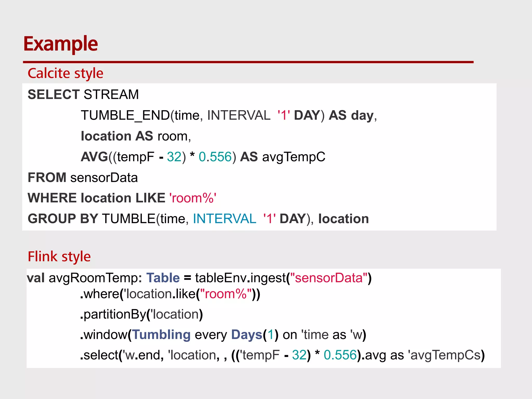
Task: Click the 'location AS room,' line
Action: (136, 136)
